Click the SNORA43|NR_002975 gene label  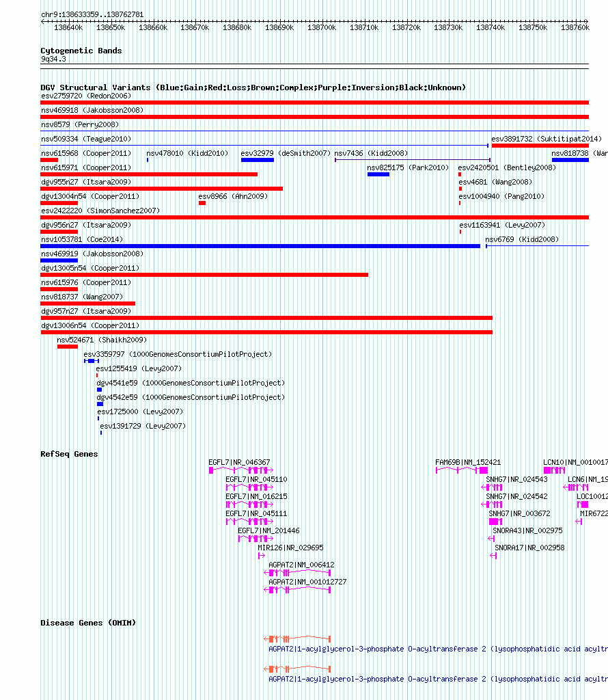tap(527, 530)
